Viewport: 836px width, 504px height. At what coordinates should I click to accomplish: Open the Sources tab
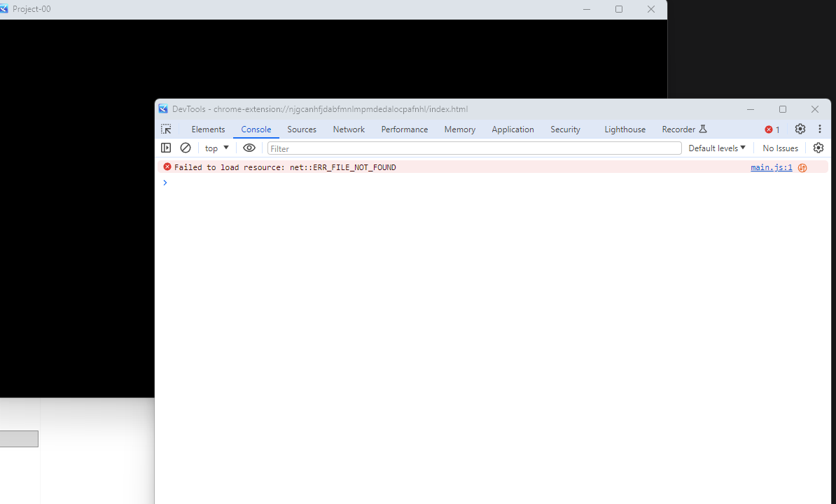click(302, 129)
